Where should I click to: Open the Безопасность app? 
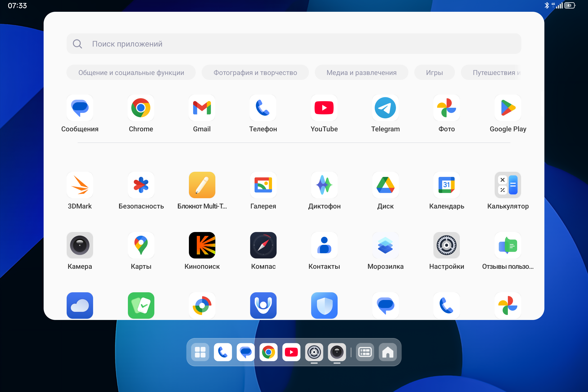[141, 185]
